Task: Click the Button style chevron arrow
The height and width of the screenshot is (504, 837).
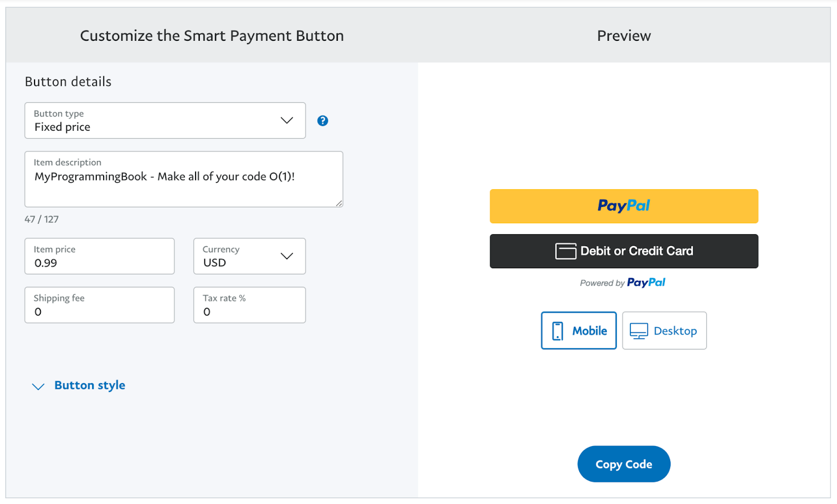Action: (x=38, y=386)
